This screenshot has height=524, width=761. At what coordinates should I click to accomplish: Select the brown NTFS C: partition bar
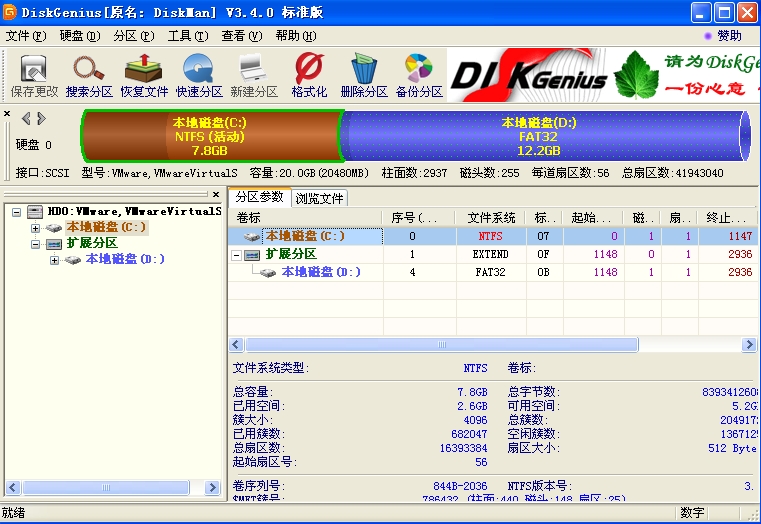point(210,137)
